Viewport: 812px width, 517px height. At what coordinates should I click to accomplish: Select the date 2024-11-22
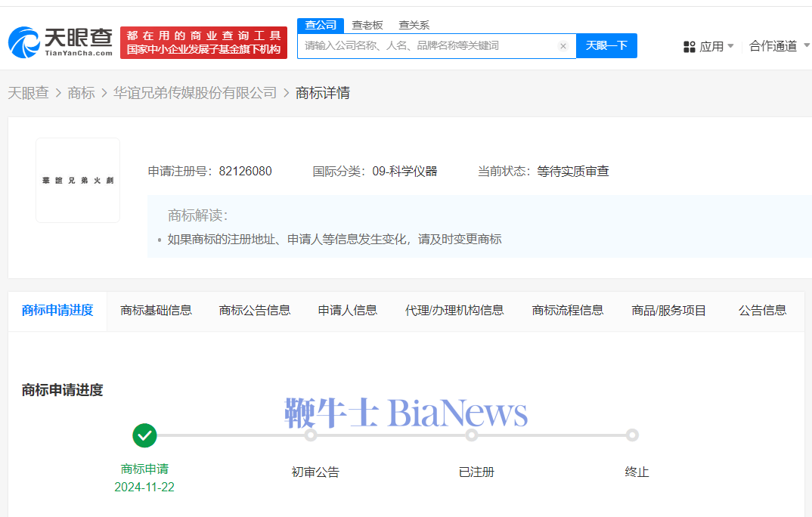click(144, 487)
